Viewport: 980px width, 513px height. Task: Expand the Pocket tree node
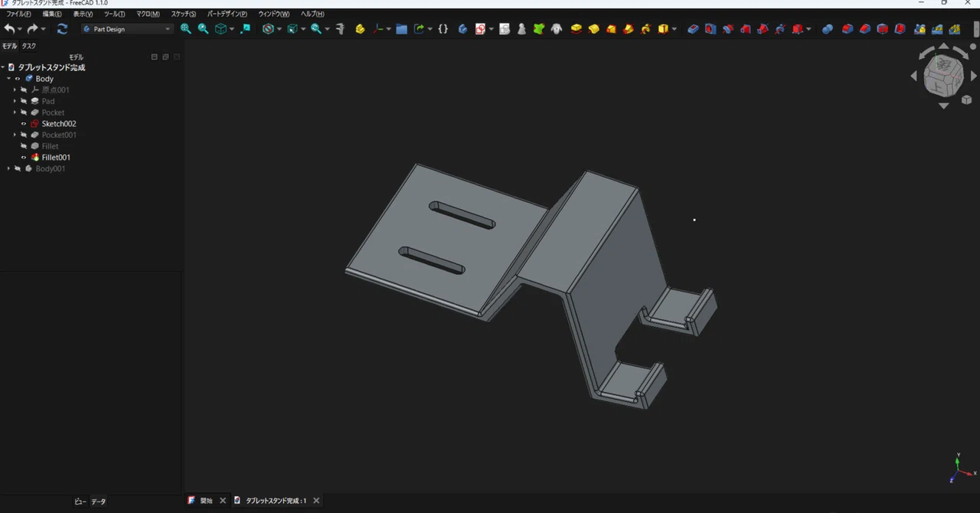pyautogui.click(x=15, y=113)
